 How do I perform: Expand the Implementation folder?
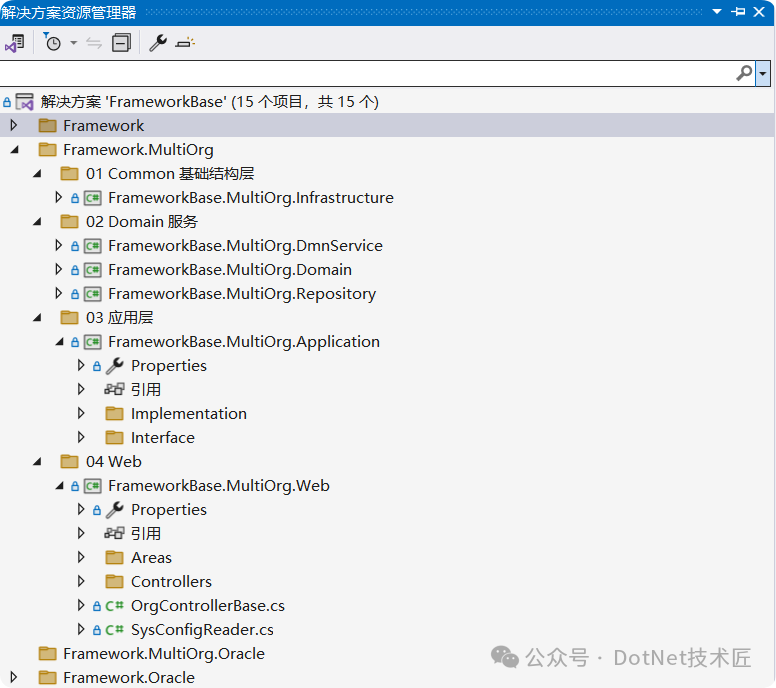point(81,413)
